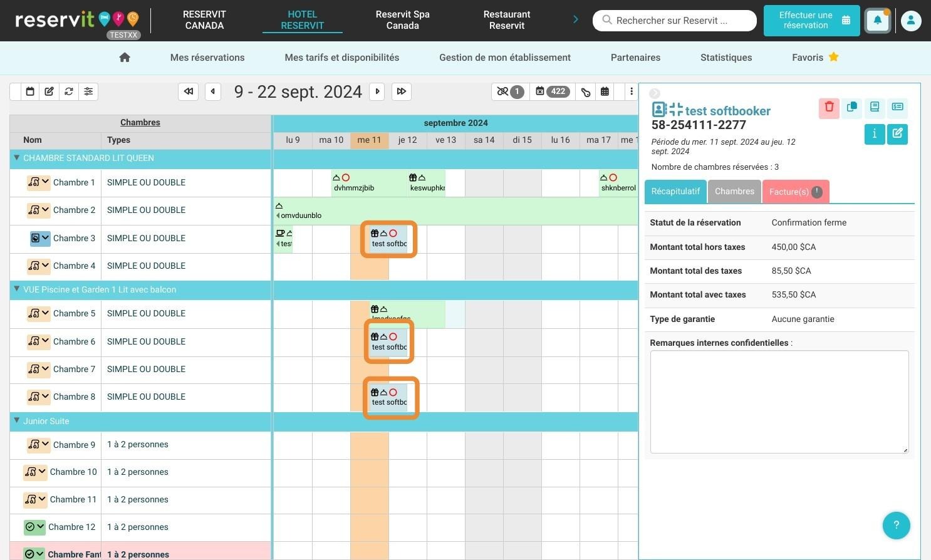Select Restaurant Reservit establishment
Image resolution: width=931 pixels, height=560 pixels.
[x=507, y=20]
